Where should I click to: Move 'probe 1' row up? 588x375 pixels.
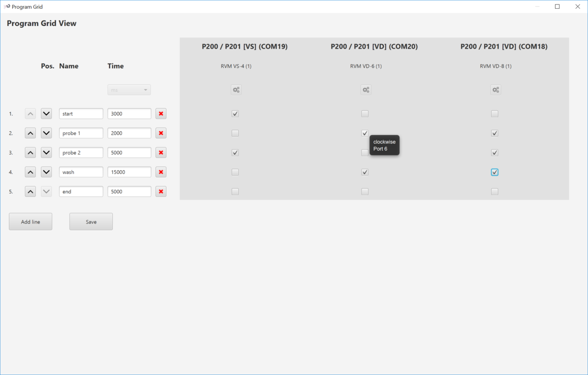[30, 133]
